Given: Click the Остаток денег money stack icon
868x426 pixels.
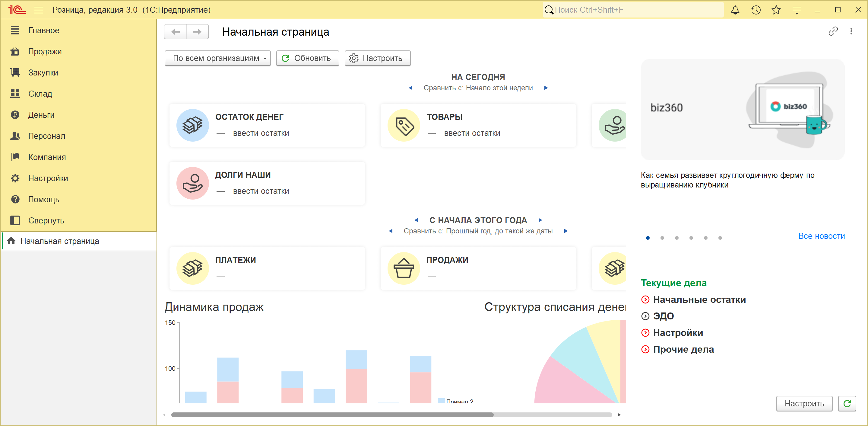Looking at the screenshot, I should point(192,125).
